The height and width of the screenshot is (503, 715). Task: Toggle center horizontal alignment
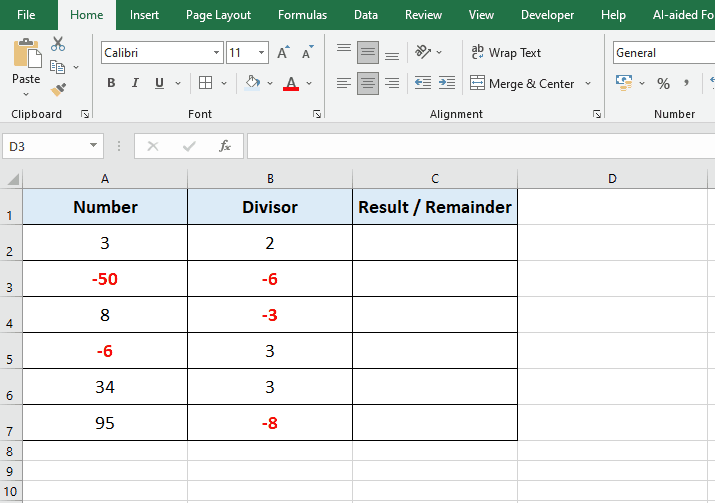tap(368, 83)
